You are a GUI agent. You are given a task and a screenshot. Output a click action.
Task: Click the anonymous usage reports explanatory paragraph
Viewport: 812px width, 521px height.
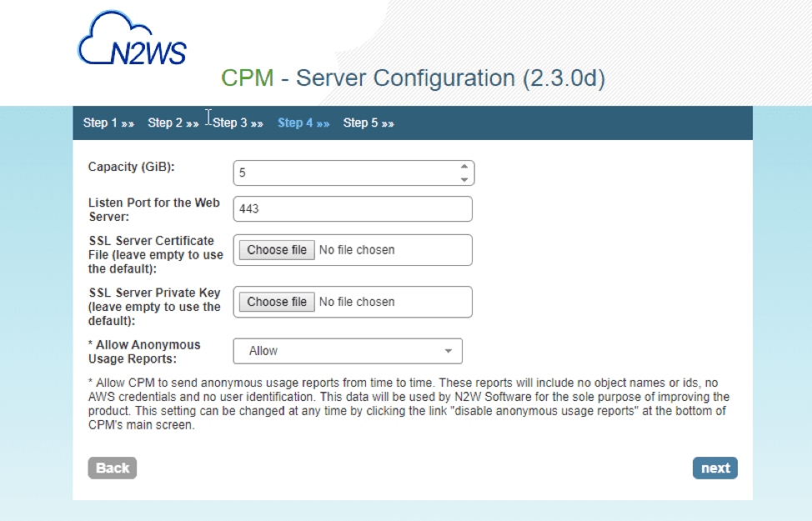coord(409,404)
